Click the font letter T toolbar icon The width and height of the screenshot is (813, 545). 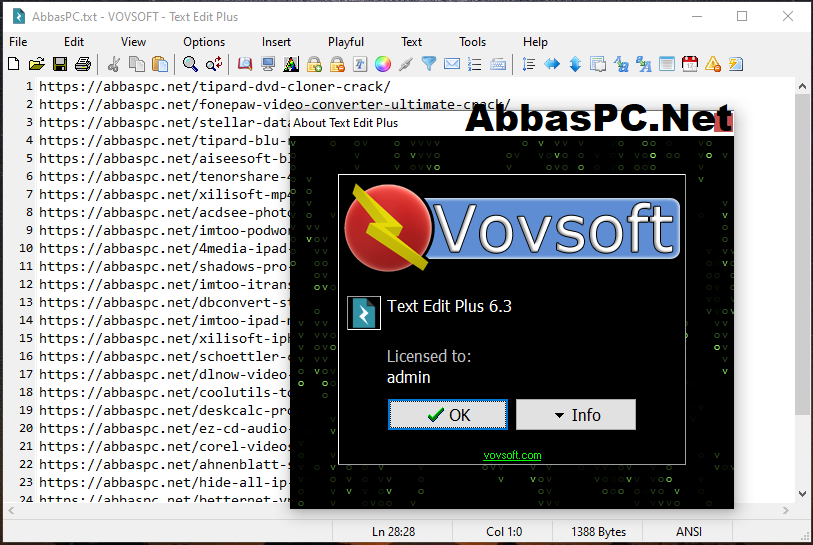click(360, 64)
